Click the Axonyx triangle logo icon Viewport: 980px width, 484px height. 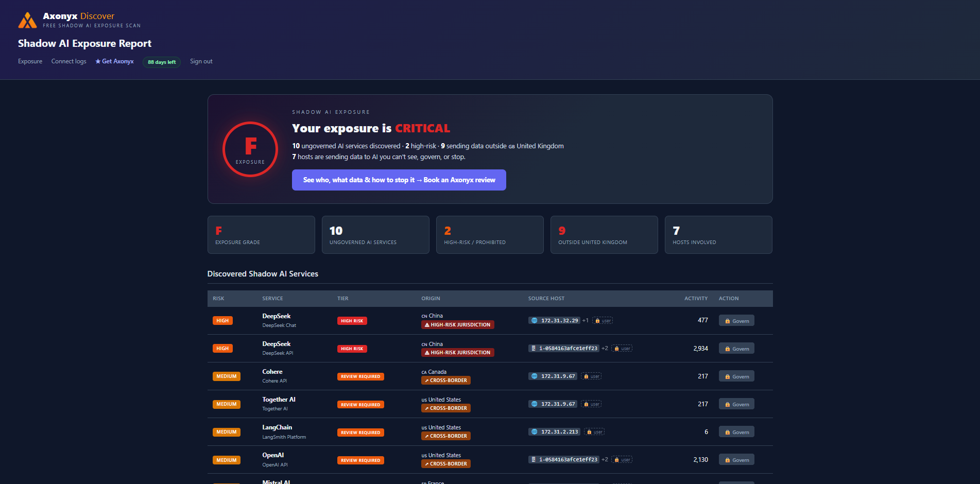[x=27, y=20]
